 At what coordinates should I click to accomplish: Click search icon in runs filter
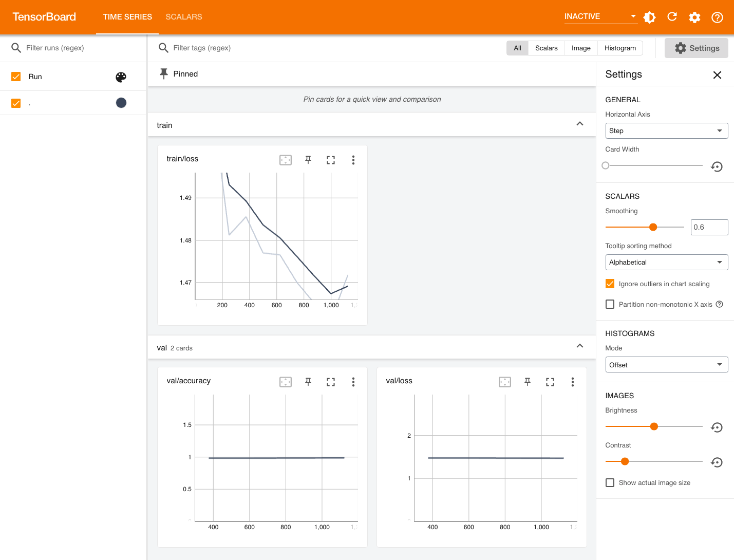pyautogui.click(x=16, y=48)
